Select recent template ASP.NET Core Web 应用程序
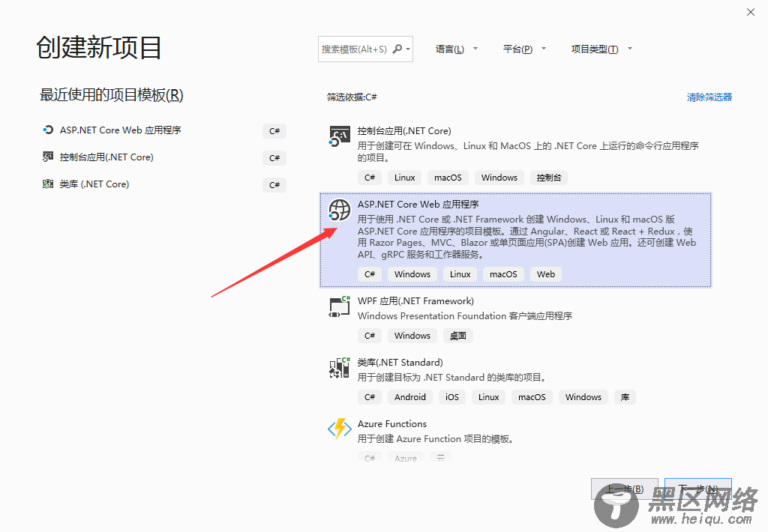The image size is (768, 532). point(121,130)
